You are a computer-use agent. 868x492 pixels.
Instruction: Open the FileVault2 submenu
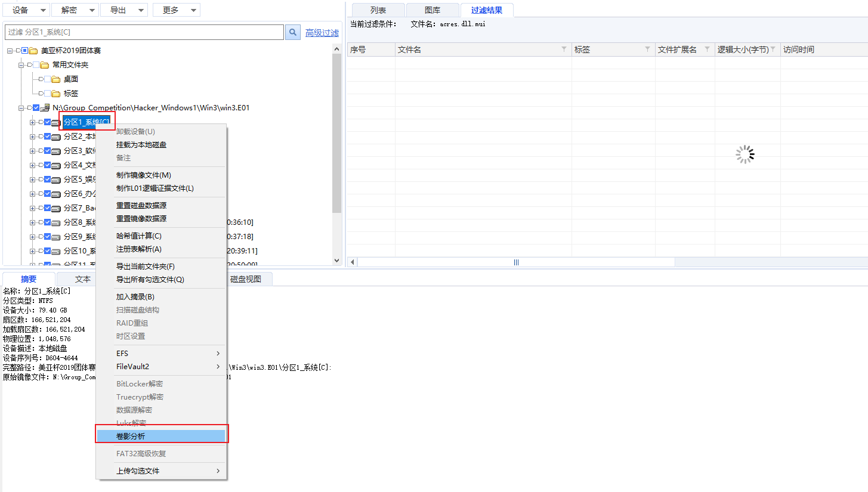point(161,367)
